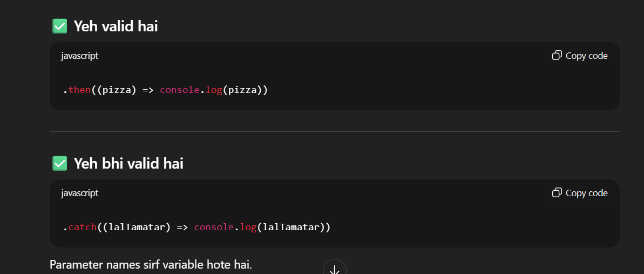Click the red "then" keyword in the code

[x=79, y=90]
